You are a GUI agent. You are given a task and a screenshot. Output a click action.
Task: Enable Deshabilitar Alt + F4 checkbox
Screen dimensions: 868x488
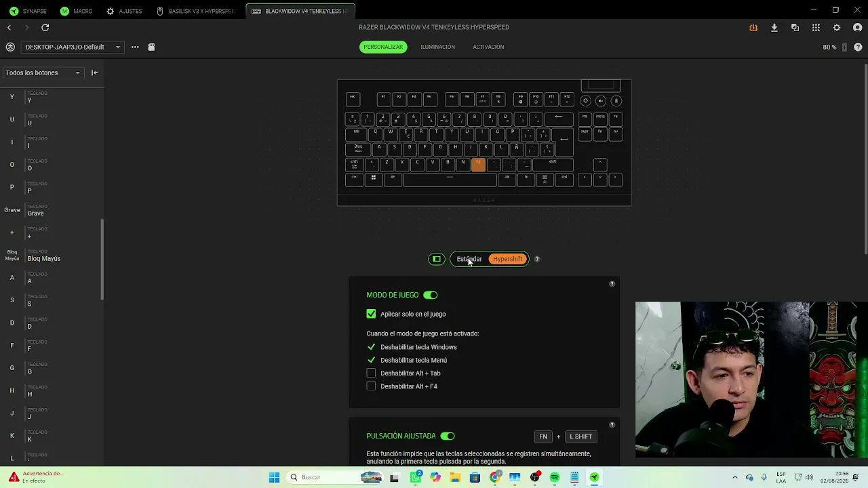[371, 386]
